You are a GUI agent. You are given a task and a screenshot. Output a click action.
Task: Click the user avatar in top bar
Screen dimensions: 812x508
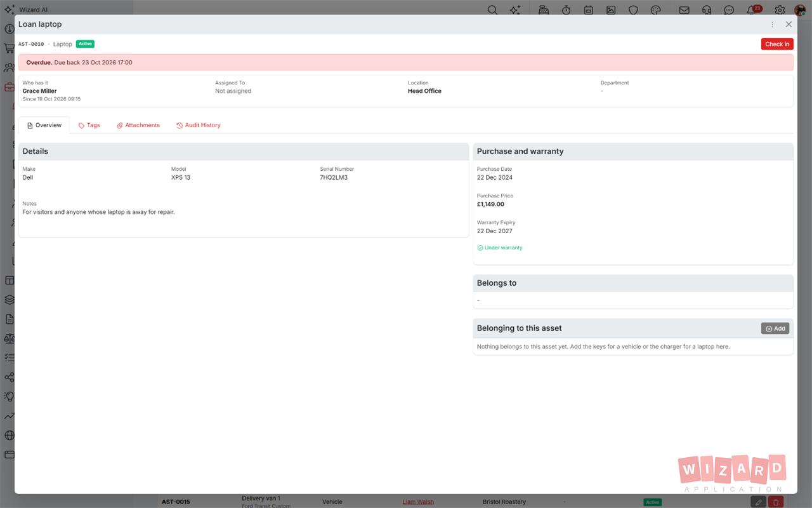point(800,10)
